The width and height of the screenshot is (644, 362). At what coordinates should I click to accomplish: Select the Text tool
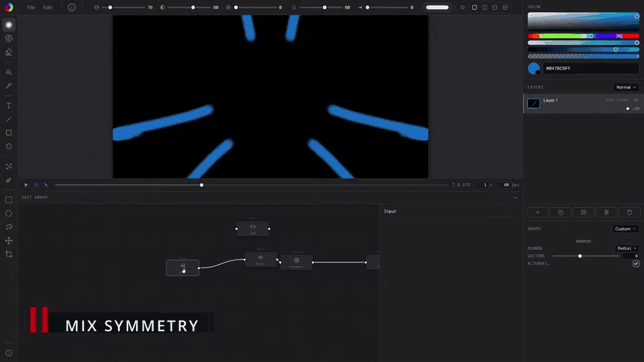click(x=9, y=106)
